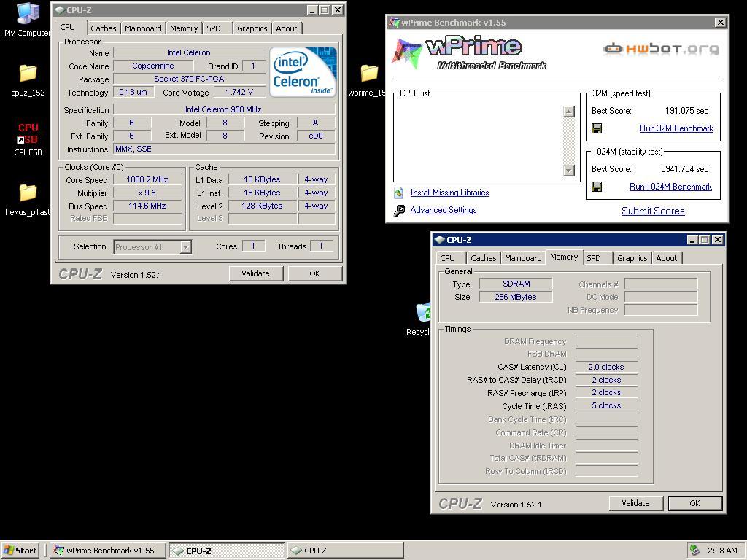Image resolution: width=747 pixels, height=560 pixels.
Task: Click the second CPU-Z taskbar button
Action: tap(345, 551)
